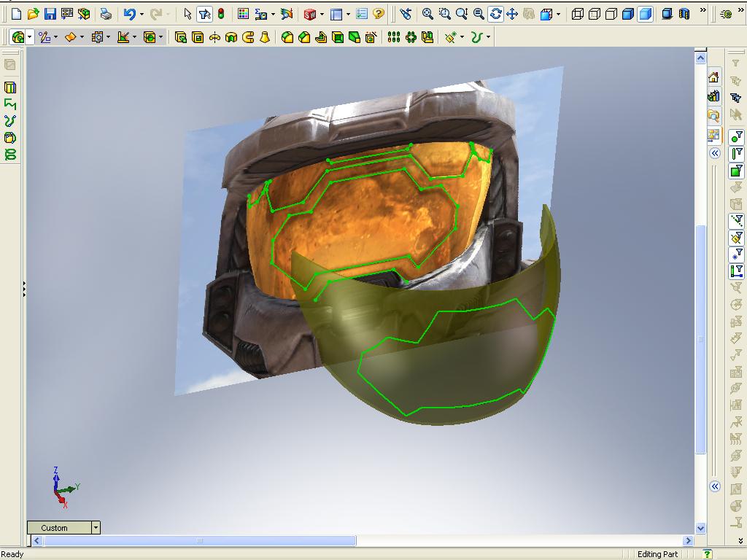Expand the hidden Standard toolbar buttons chevron
Screen dimensions: 747x560
[703, 10]
